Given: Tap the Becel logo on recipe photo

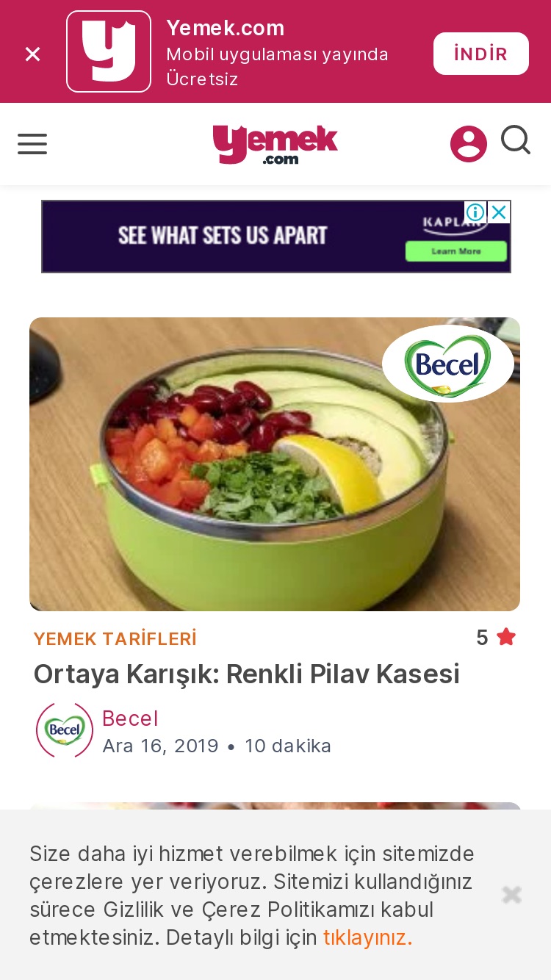Looking at the screenshot, I should pos(447,364).
